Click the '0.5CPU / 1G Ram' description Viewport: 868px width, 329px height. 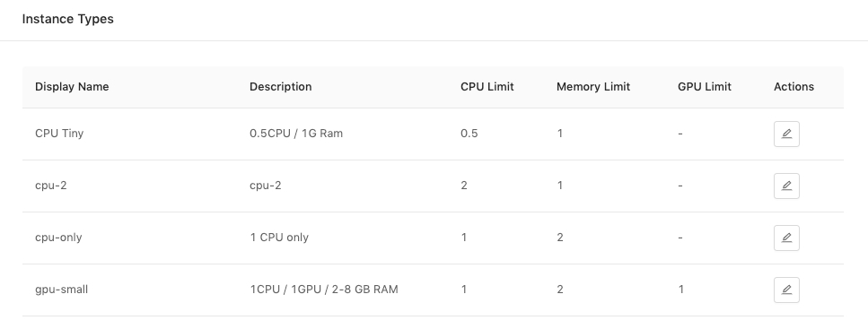pos(296,134)
